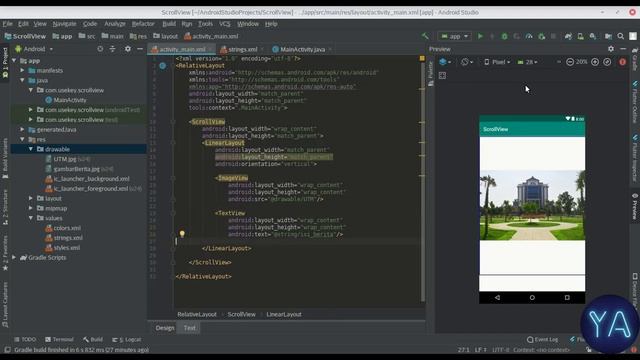This screenshot has height=360, width=640.
Task: Open the app run configuration dropdown
Action: click(x=454, y=36)
